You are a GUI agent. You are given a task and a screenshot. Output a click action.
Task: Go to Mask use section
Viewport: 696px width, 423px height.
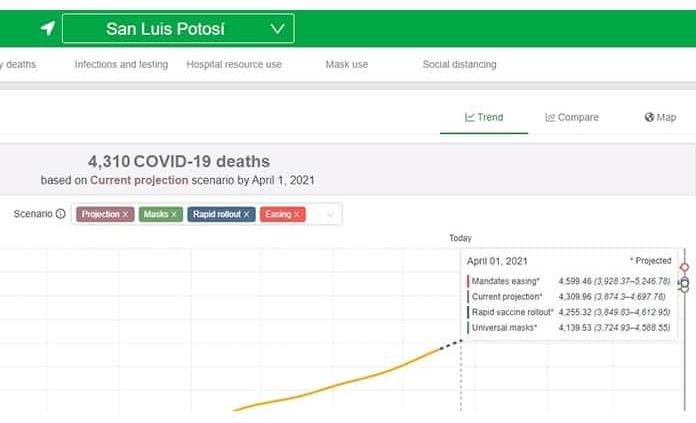tap(346, 64)
